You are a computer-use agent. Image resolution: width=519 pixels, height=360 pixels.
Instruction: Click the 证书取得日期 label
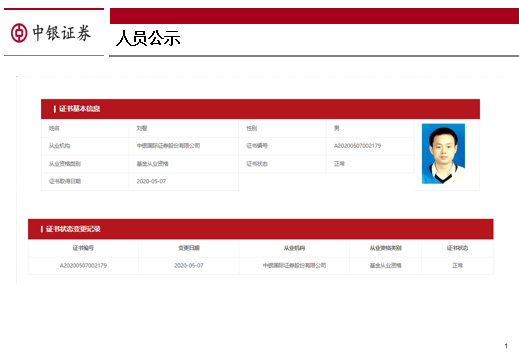pos(65,181)
